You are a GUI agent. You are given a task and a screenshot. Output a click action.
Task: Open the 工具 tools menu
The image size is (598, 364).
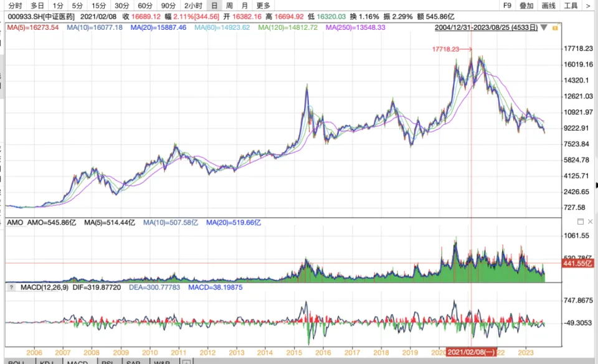570,6
